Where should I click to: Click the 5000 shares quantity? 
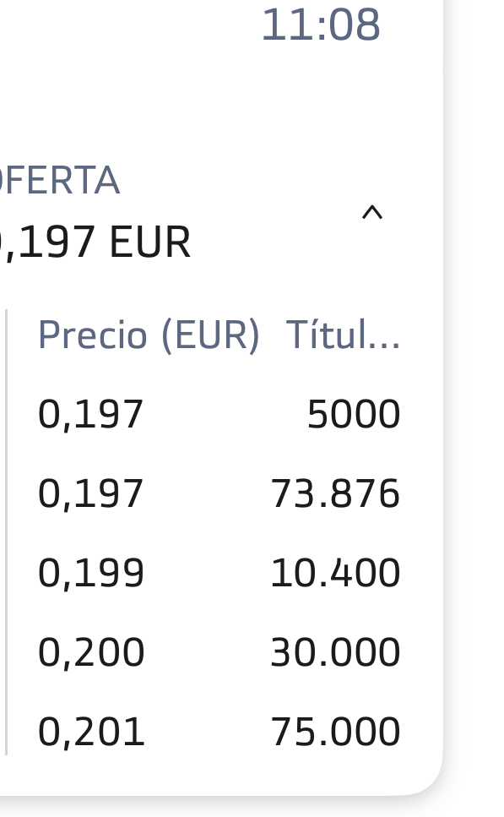coord(354,414)
